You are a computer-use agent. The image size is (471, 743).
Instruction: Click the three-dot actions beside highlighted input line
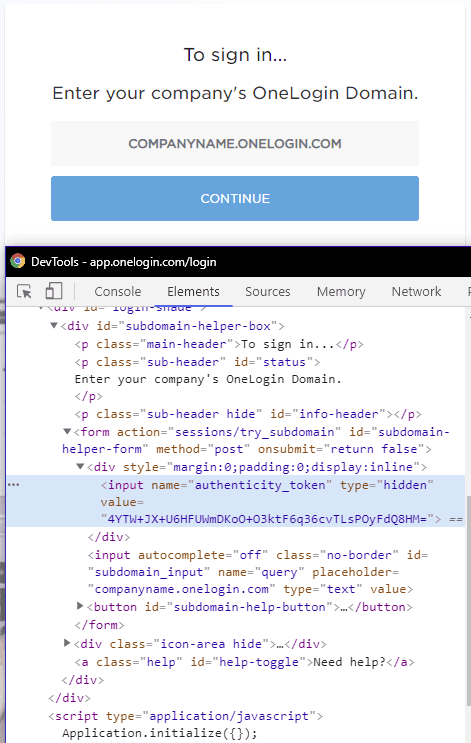pos(14,485)
